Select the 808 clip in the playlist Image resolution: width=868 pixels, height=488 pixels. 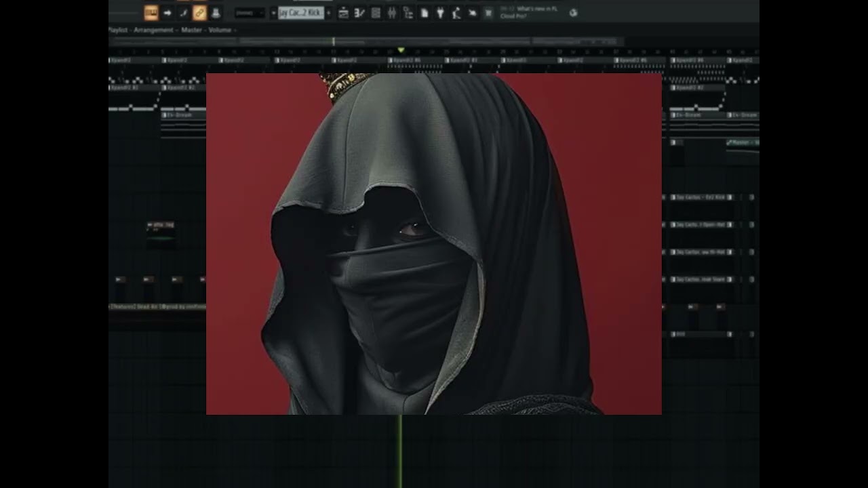pyautogui.click(x=698, y=334)
